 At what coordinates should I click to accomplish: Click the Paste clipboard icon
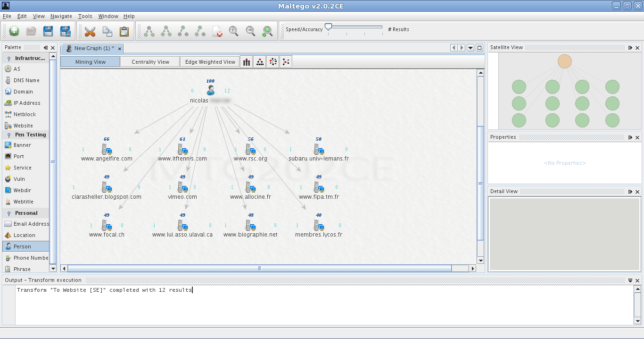[124, 31]
